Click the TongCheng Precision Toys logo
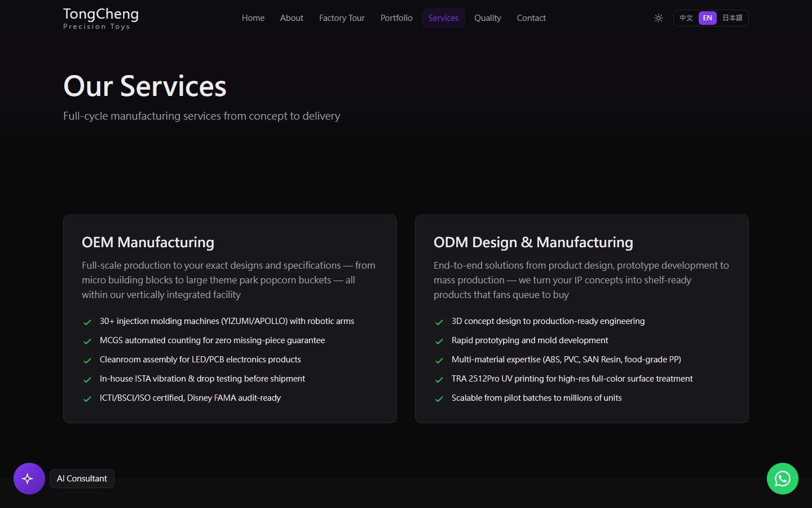 tap(100, 18)
